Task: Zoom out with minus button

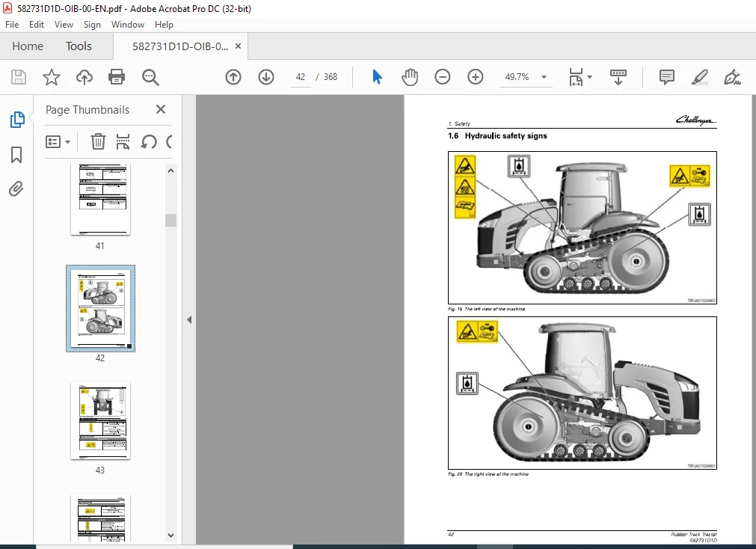Action: [x=442, y=77]
